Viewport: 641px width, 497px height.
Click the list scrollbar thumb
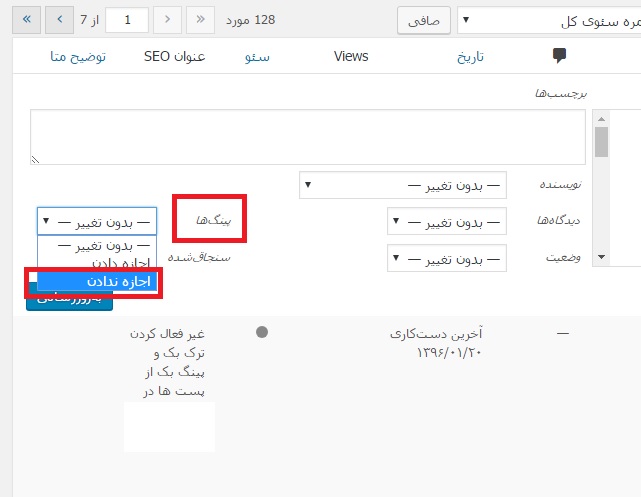(x=601, y=142)
